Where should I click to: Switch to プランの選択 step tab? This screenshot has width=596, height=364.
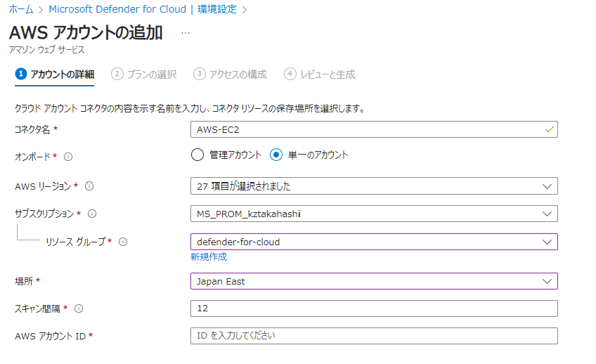[x=144, y=74]
